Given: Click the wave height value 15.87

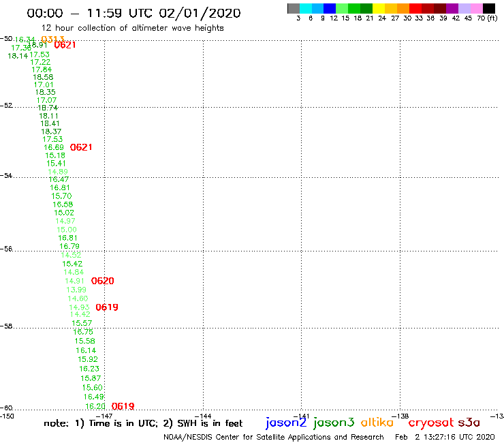Looking at the screenshot, I should tap(91, 378).
